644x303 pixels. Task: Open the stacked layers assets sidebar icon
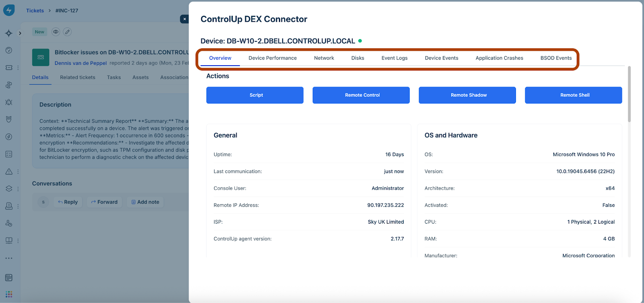coord(9,189)
